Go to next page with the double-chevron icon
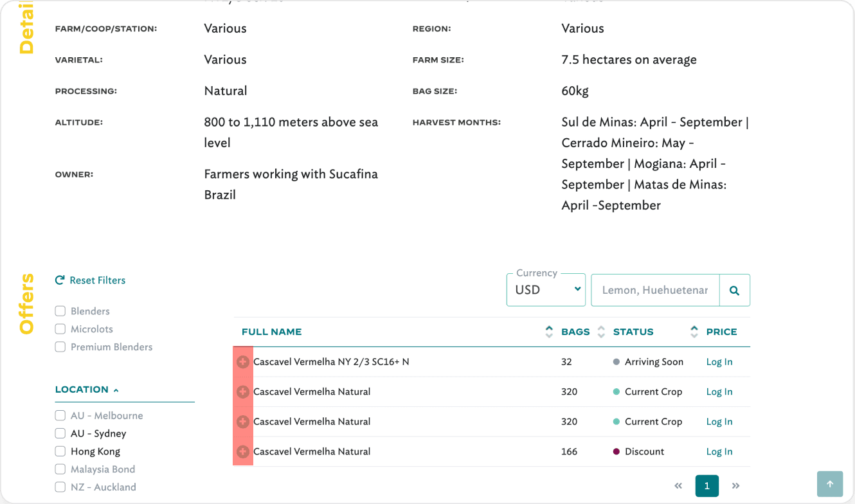This screenshot has width=855, height=504. (x=736, y=486)
